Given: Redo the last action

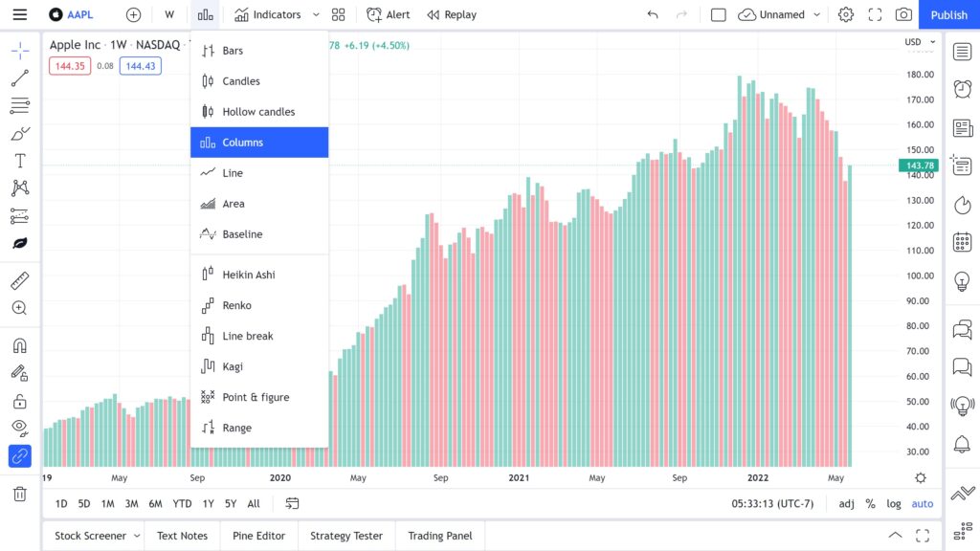Looking at the screenshot, I should [x=681, y=14].
